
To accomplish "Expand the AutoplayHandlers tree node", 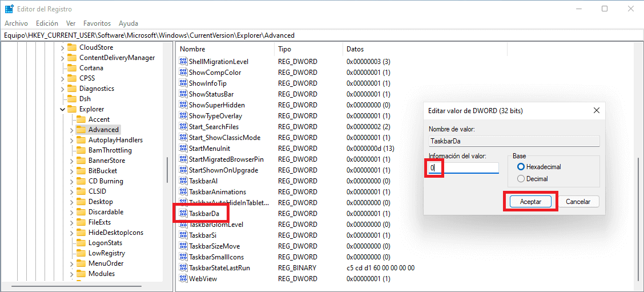I will click(x=71, y=140).
